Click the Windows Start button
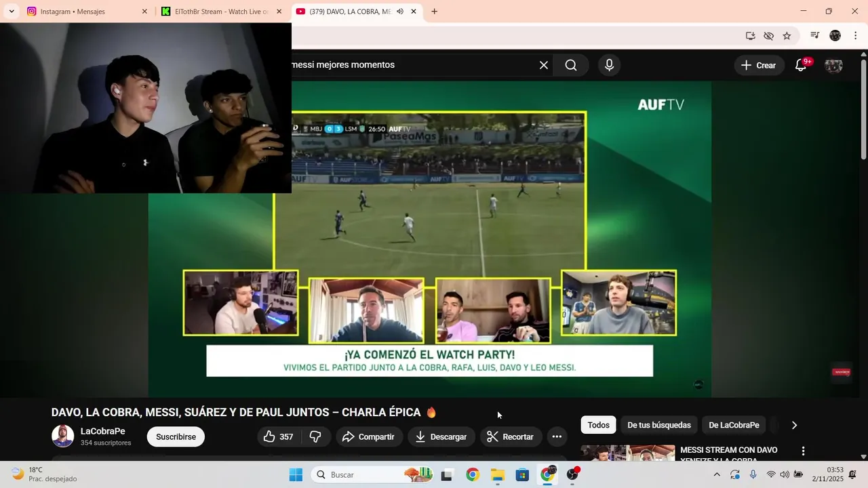Image resolution: width=868 pixels, height=488 pixels. pyautogui.click(x=296, y=474)
